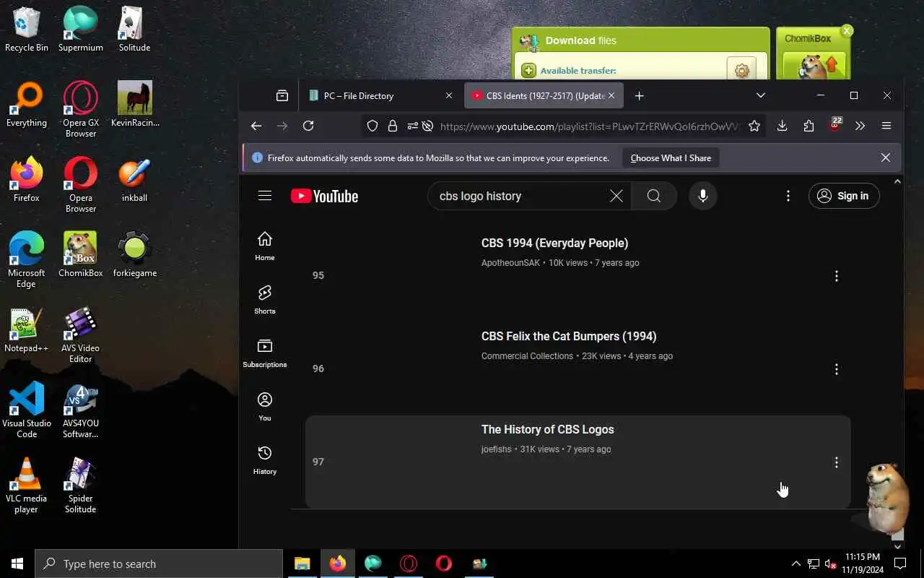Open video CBS 1994 (Everyday People)
924x578 pixels.
[x=554, y=243]
